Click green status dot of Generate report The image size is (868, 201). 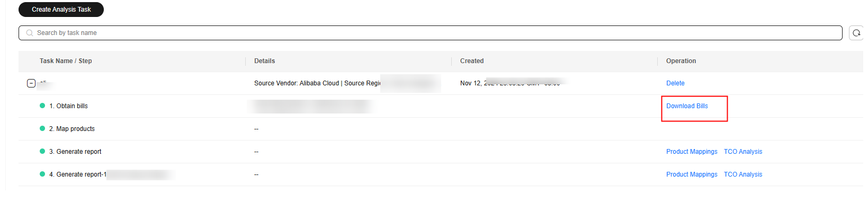coord(42,151)
